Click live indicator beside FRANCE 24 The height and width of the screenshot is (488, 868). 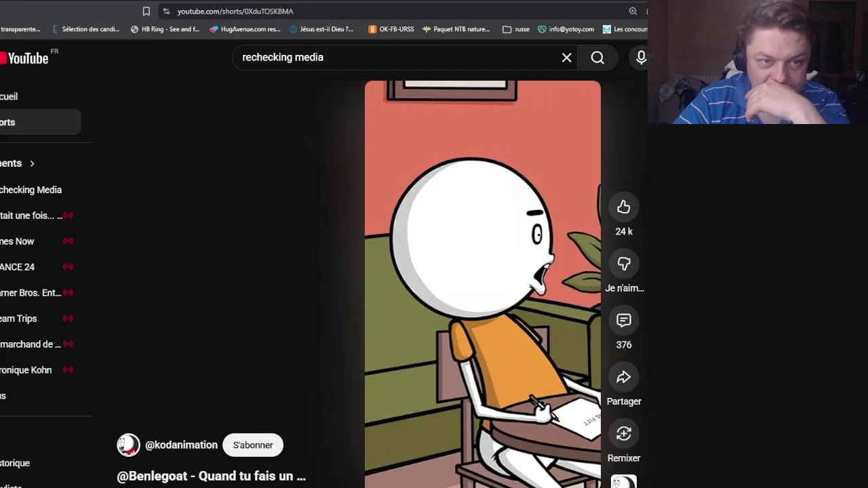68,267
